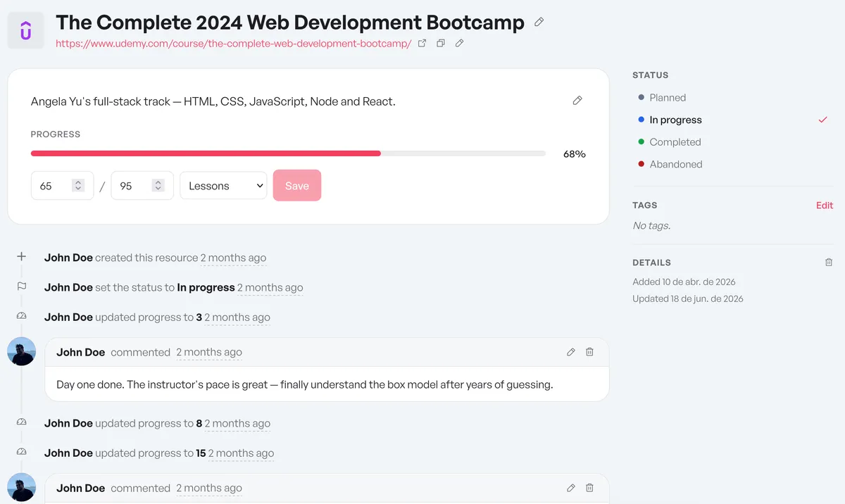The image size is (845, 504).
Task: Open the course URL external link icon
Action: (x=423, y=43)
